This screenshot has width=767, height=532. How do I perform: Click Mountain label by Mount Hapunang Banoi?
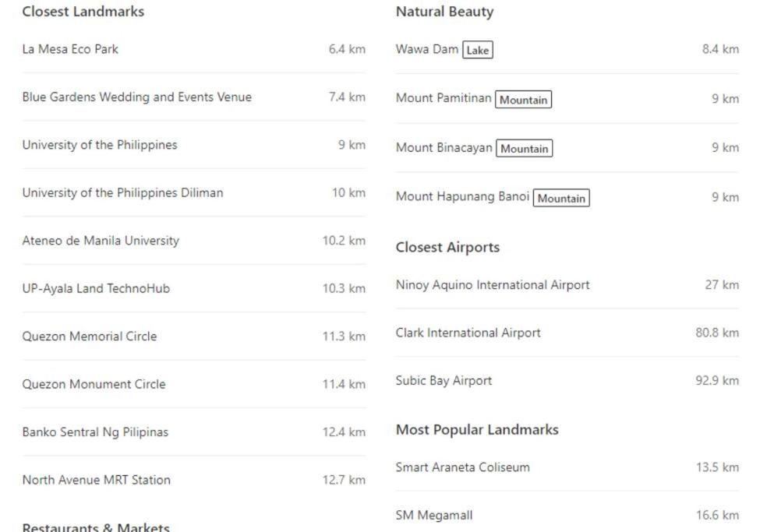pos(561,198)
